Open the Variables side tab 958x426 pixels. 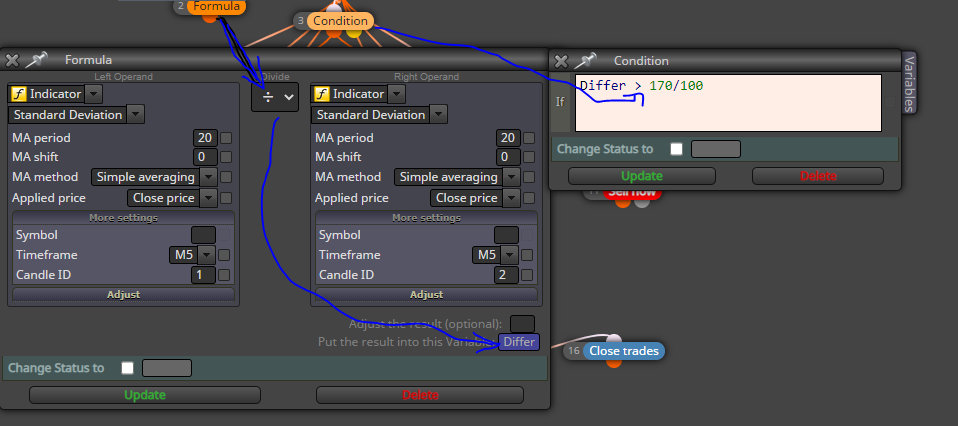coord(909,83)
